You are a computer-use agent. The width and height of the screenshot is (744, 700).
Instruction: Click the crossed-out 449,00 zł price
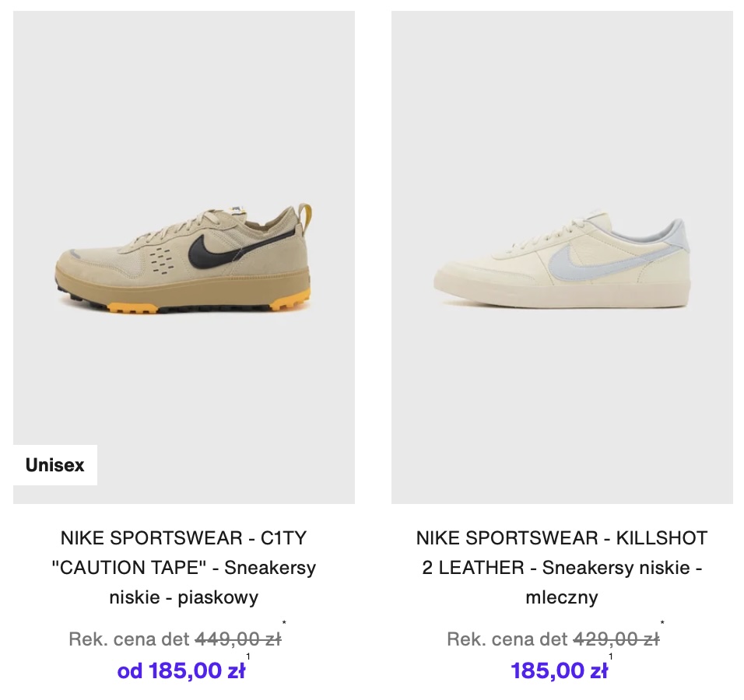coord(237,639)
